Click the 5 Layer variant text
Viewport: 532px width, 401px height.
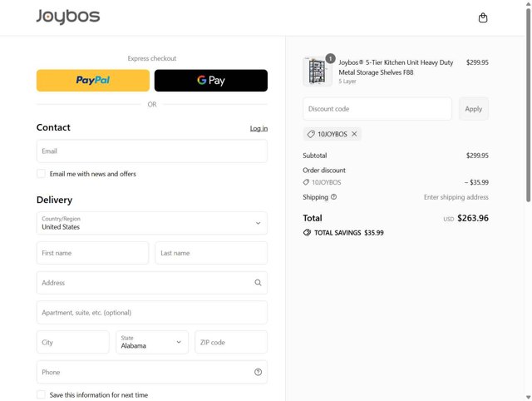(x=347, y=82)
